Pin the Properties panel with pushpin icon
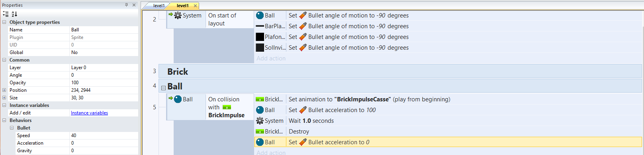The image size is (644, 155). [127, 5]
